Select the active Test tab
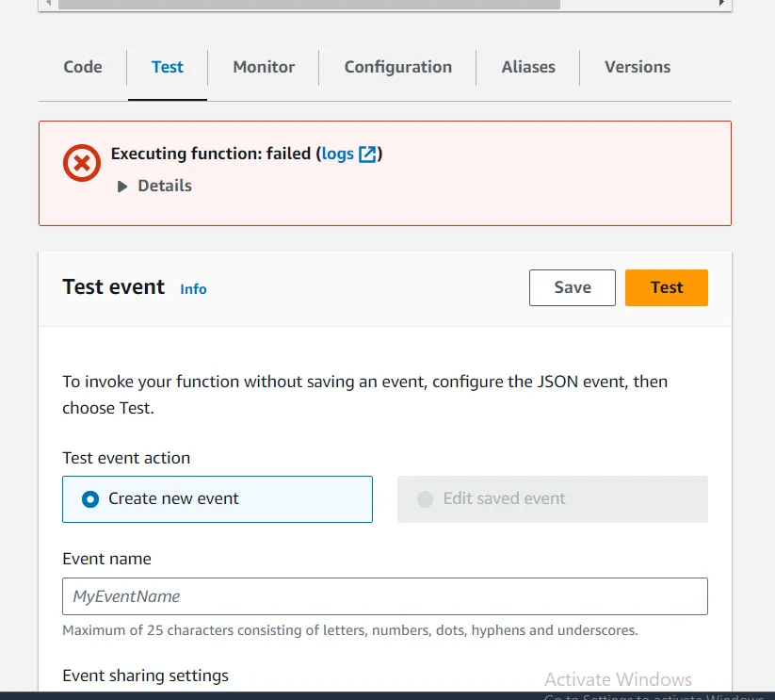The height and width of the screenshot is (700, 775). pyautogui.click(x=168, y=67)
